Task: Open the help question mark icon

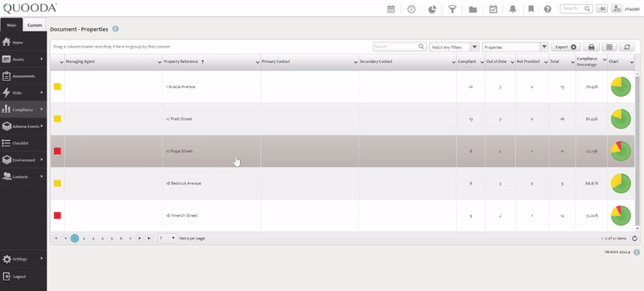Action: click(547, 9)
